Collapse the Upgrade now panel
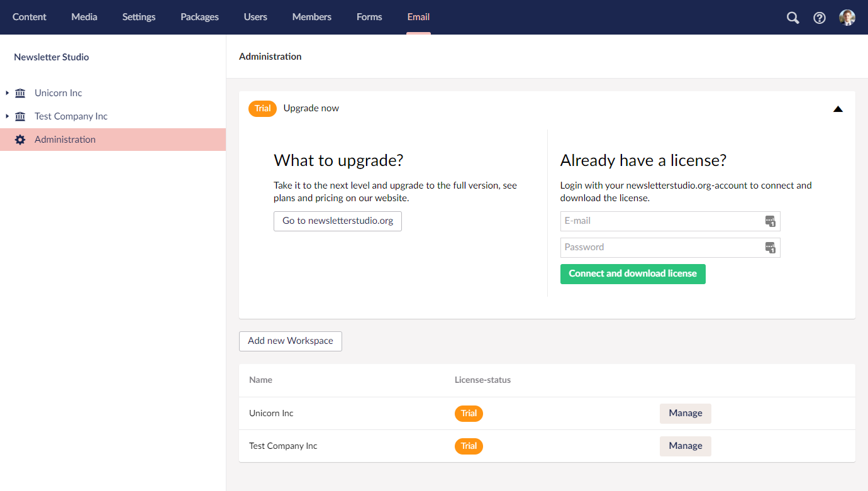The image size is (868, 491). [838, 109]
